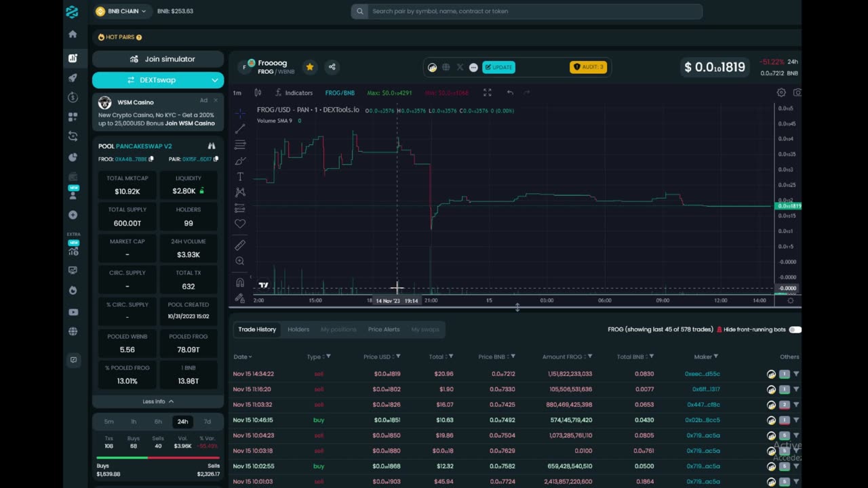
Task: Click the current price label 0.0₁₀1819 on axis
Action: [x=789, y=206]
